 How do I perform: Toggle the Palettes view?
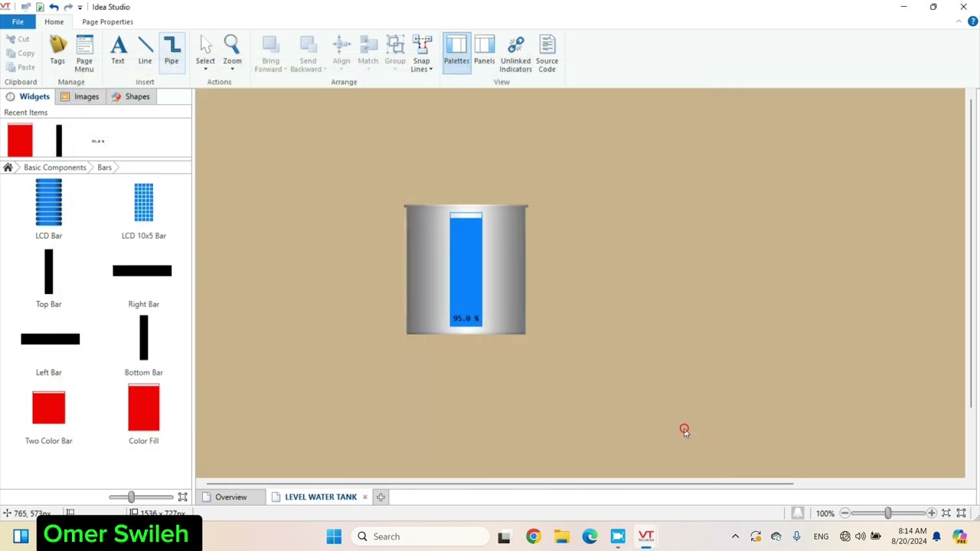click(x=456, y=54)
